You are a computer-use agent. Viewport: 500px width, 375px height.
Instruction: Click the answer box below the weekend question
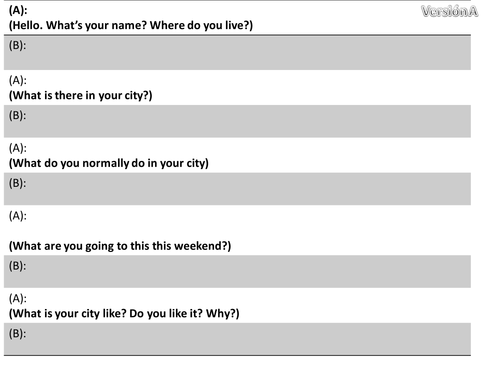[x=237, y=271]
